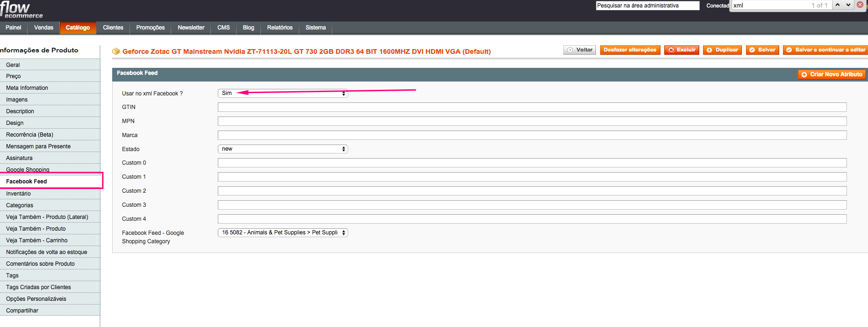Click Salvar e continuar a editar
868x327 pixels.
tap(825, 50)
